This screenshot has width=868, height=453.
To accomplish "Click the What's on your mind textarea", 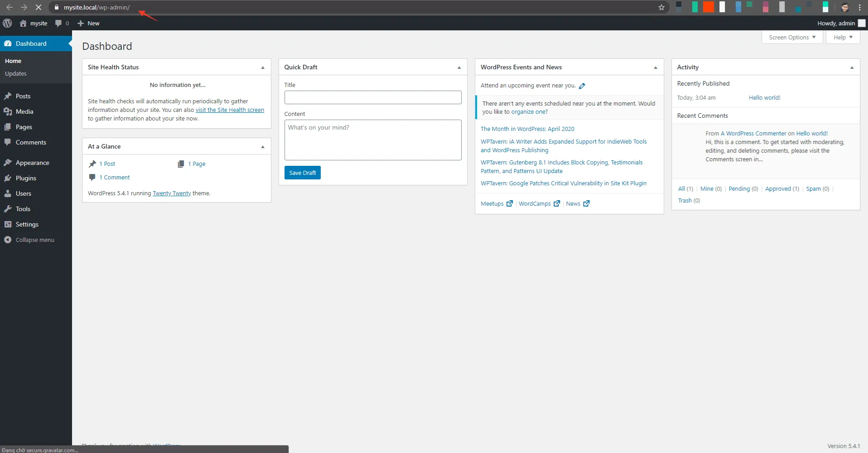I will [x=373, y=140].
